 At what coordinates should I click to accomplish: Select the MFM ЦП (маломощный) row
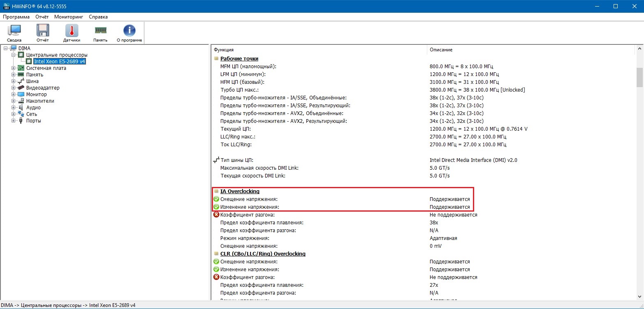coord(424,67)
